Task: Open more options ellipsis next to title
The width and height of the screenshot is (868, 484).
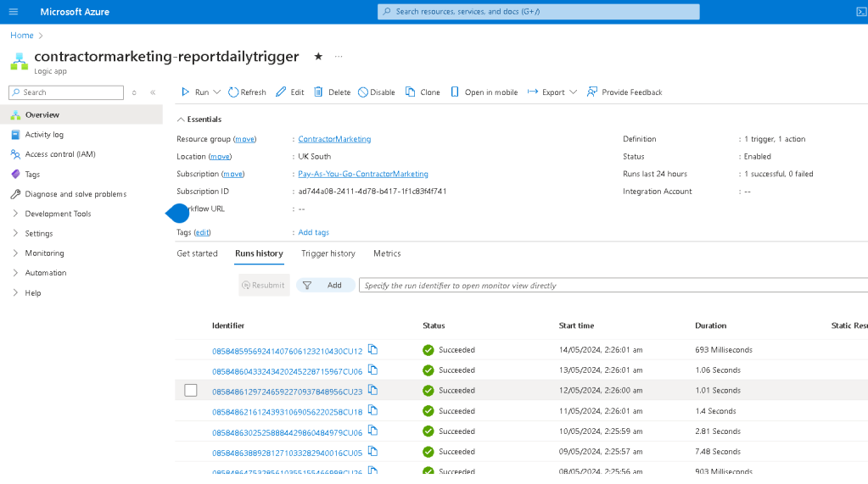Action: click(x=339, y=57)
